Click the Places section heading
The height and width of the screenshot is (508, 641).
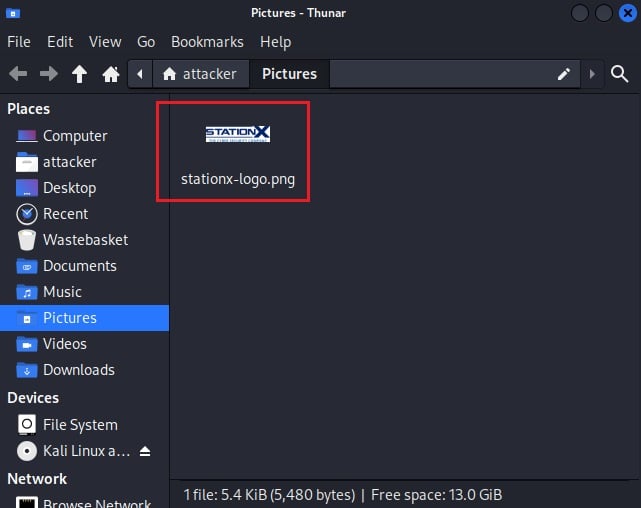[29, 109]
